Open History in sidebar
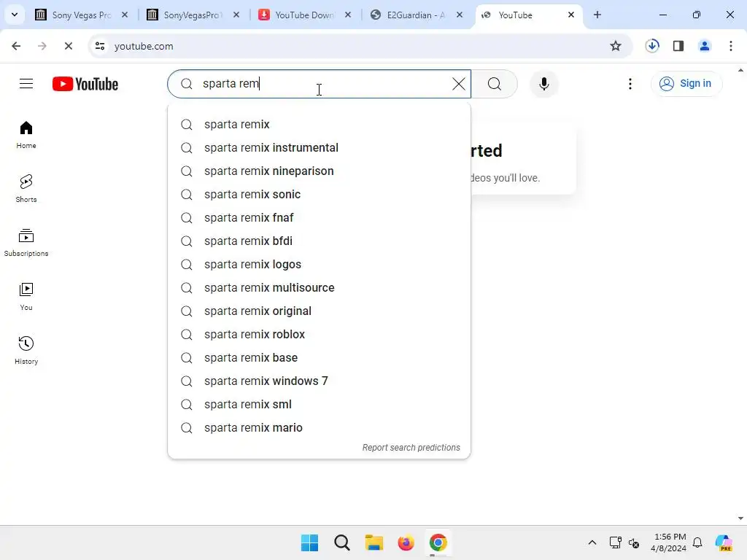This screenshot has height=560, width=747. pos(26,350)
